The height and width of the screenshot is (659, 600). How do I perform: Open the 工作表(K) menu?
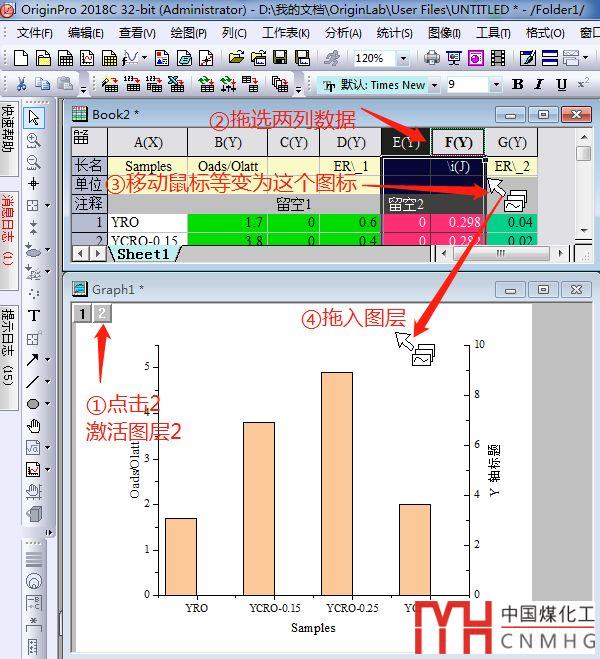(x=286, y=33)
